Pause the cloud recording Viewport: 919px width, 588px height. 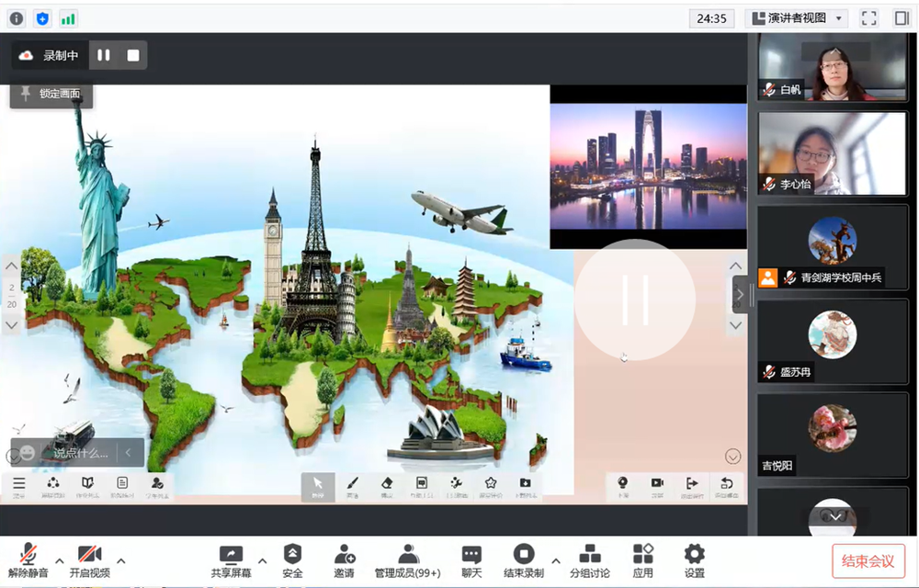click(104, 55)
